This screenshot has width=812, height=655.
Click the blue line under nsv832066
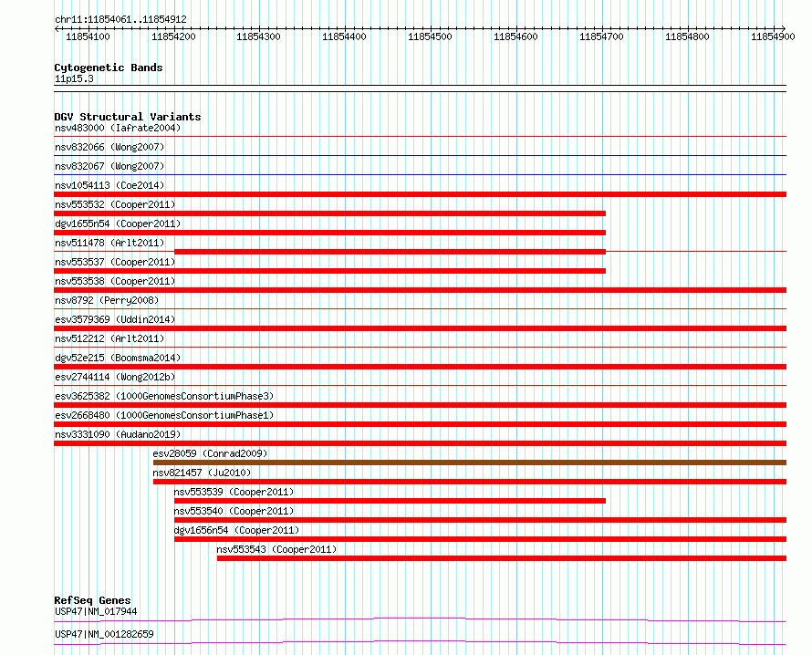coord(420,155)
